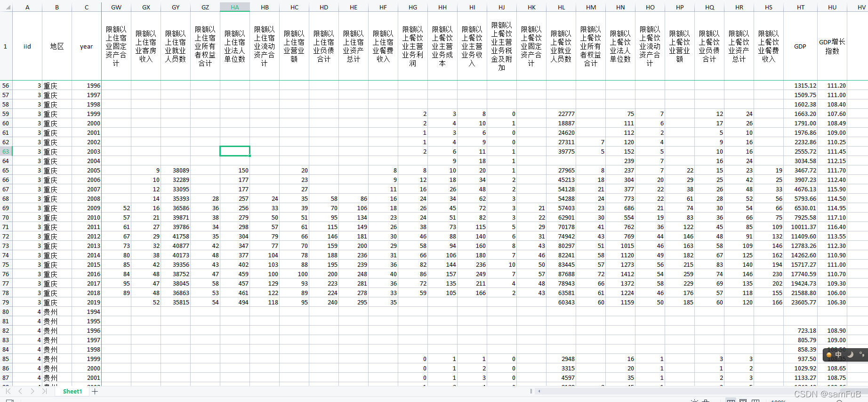The height and width of the screenshot is (402, 868).
Task: Select the column HJ header
Action: tap(502, 8)
